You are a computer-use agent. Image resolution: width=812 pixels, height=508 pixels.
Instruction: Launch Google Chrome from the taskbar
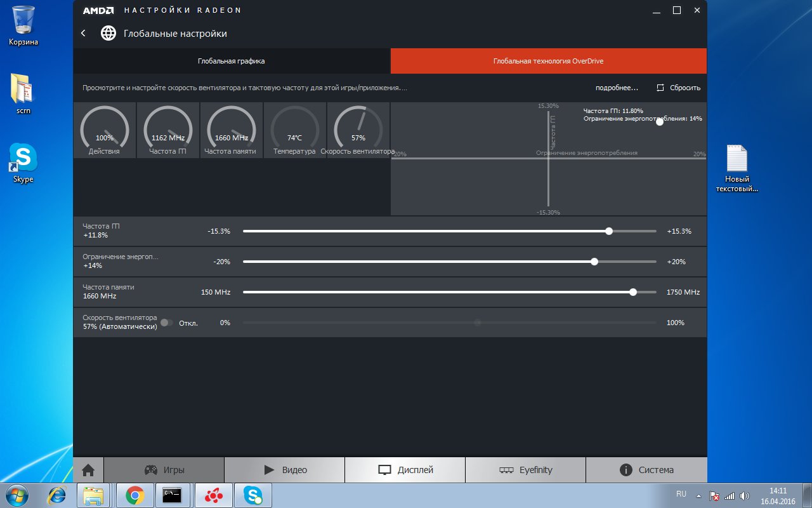(x=134, y=495)
